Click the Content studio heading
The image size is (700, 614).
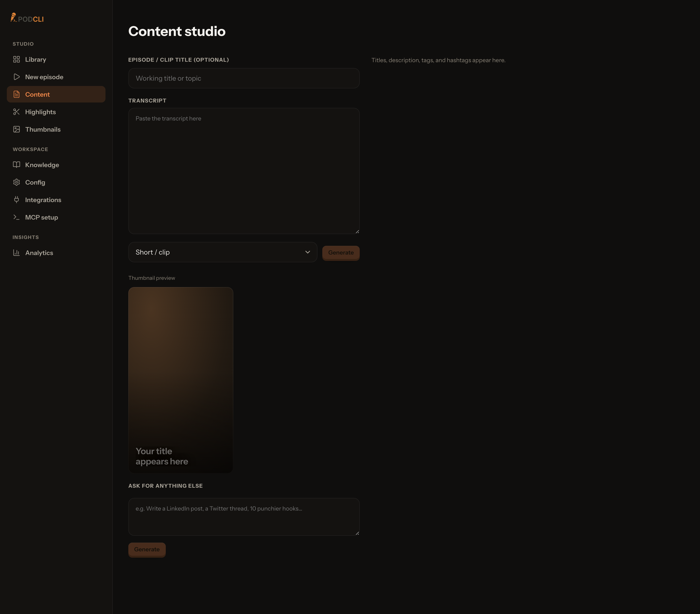coord(177,32)
